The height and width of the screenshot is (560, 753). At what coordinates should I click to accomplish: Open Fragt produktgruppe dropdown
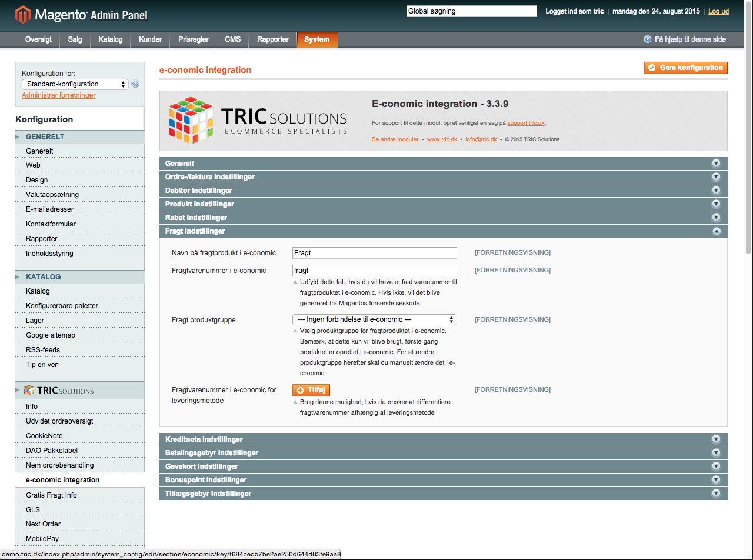(x=374, y=319)
